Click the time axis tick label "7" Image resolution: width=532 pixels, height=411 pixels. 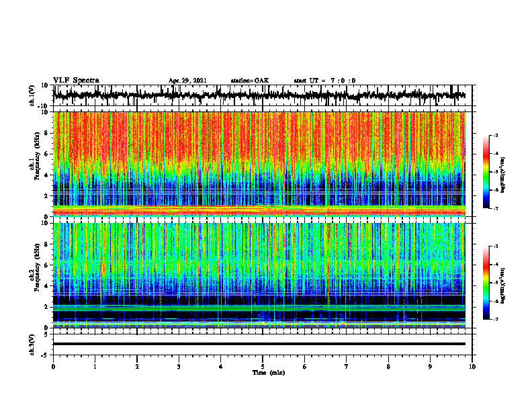[x=347, y=367]
